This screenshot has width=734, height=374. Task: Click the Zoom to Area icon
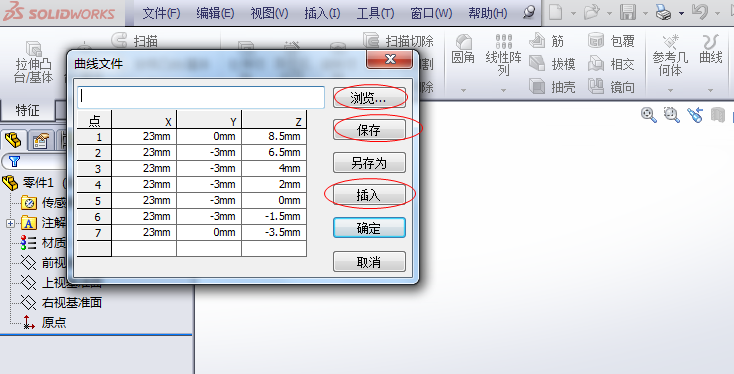click(x=671, y=115)
